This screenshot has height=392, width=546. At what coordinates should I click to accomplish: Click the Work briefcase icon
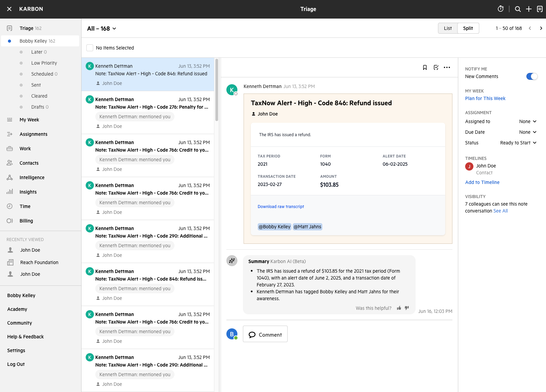click(x=10, y=149)
